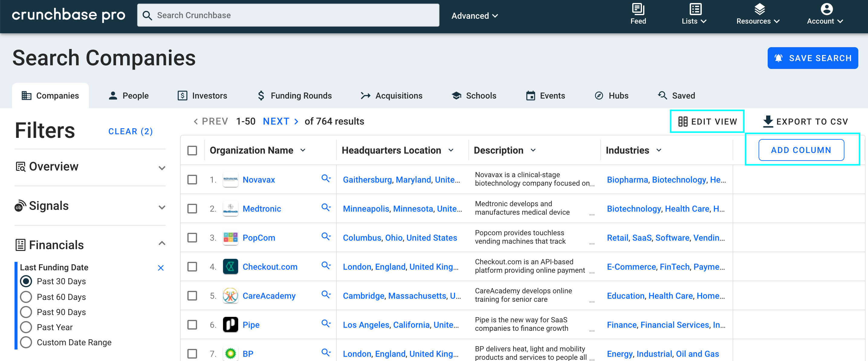Click the Resources layers icon

click(x=759, y=9)
